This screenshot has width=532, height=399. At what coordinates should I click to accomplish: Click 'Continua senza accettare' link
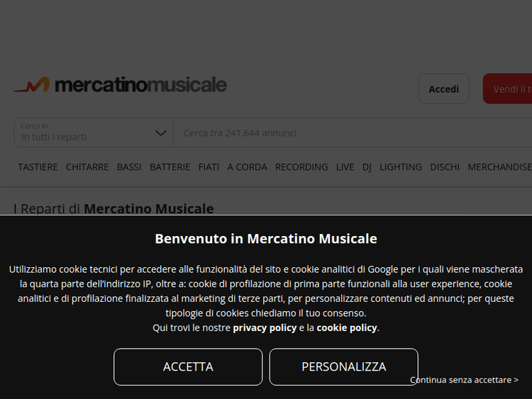(x=464, y=380)
